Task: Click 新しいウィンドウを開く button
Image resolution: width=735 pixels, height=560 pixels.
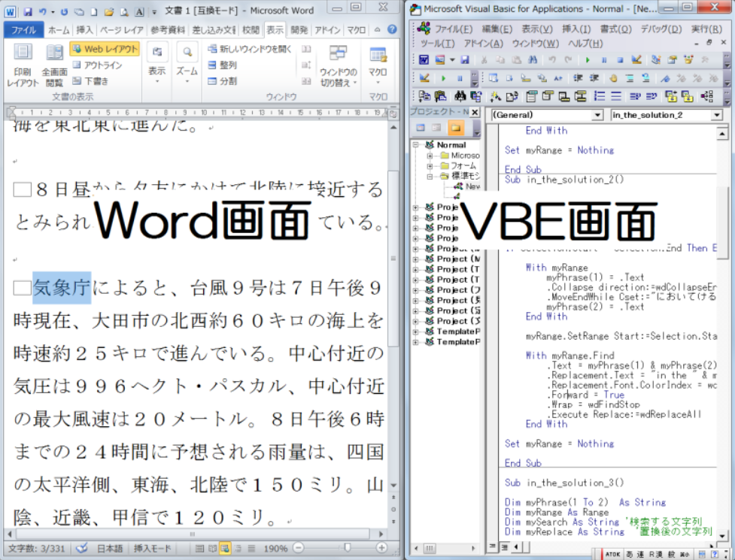Action: pyautogui.click(x=248, y=49)
